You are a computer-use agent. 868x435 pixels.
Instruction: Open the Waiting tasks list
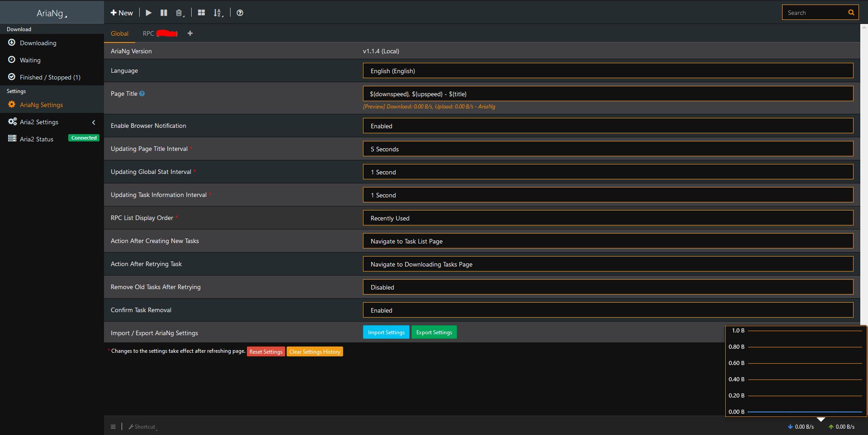(52, 60)
